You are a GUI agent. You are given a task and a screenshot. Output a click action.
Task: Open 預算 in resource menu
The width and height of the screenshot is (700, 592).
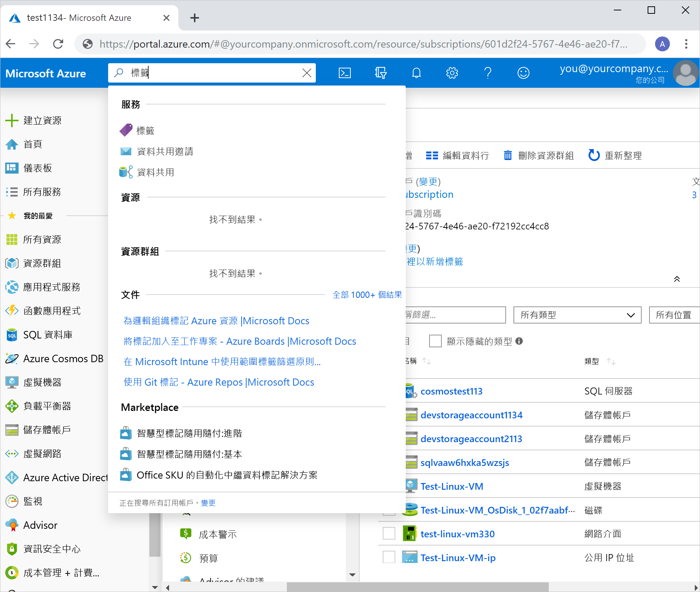tap(199, 558)
